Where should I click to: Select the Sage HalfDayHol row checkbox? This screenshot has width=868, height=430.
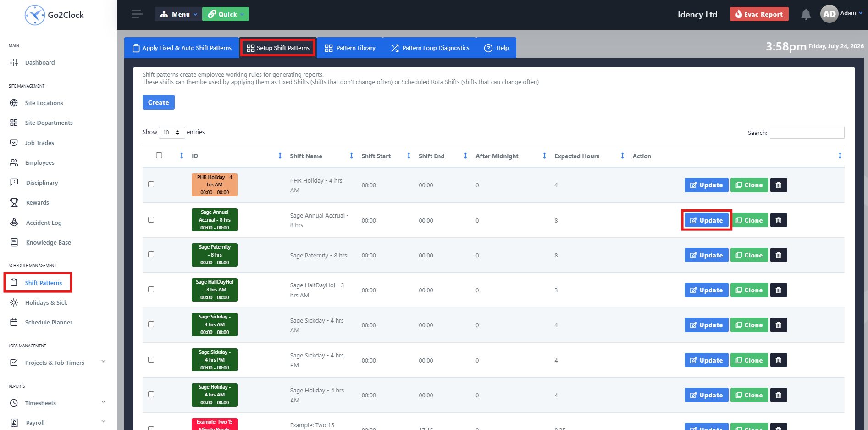(151, 290)
